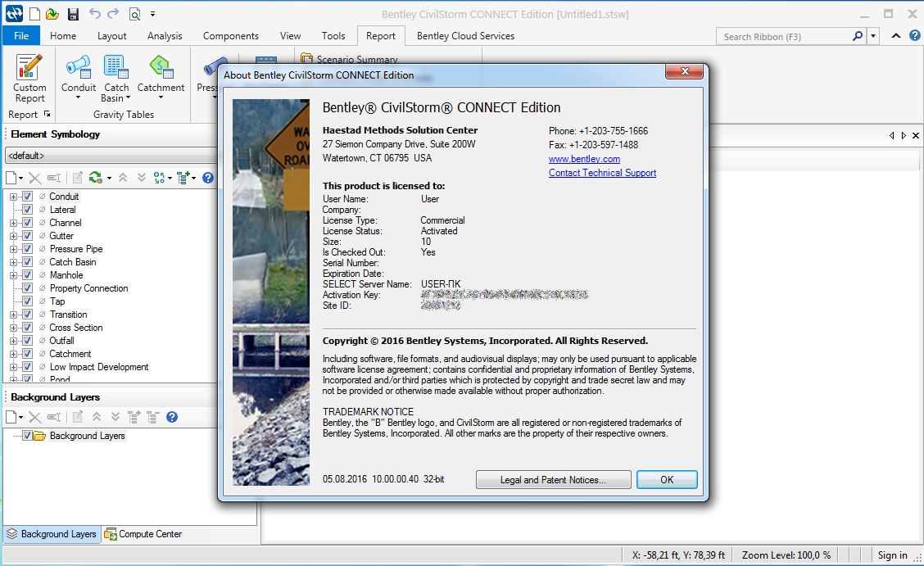Switch to the Layout ribbon tab
The image size is (924, 566).
pyautogui.click(x=112, y=36)
